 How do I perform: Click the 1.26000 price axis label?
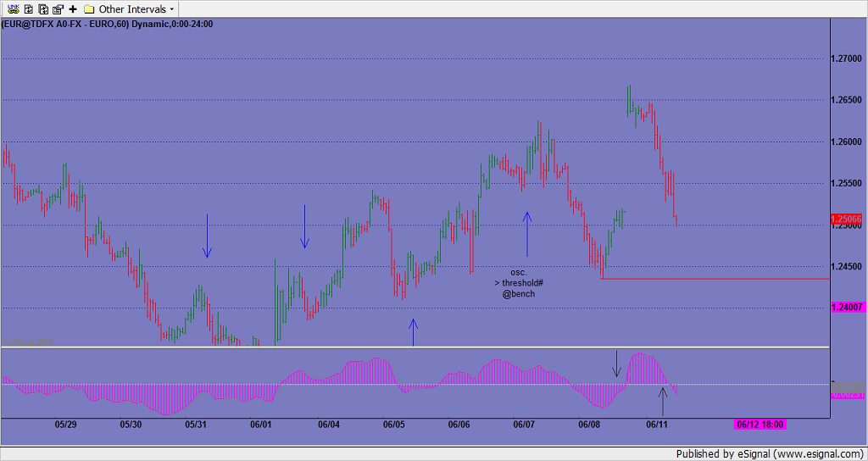tap(848, 142)
